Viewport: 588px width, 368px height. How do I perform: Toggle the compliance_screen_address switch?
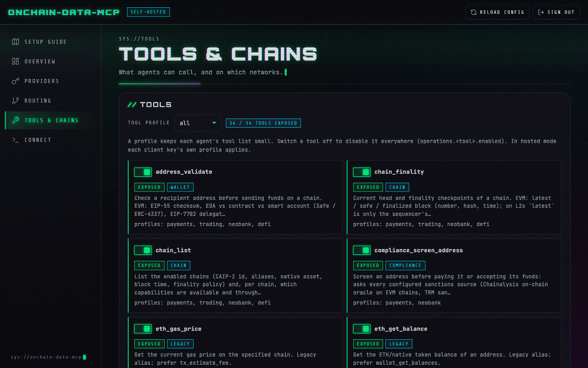coord(362,250)
